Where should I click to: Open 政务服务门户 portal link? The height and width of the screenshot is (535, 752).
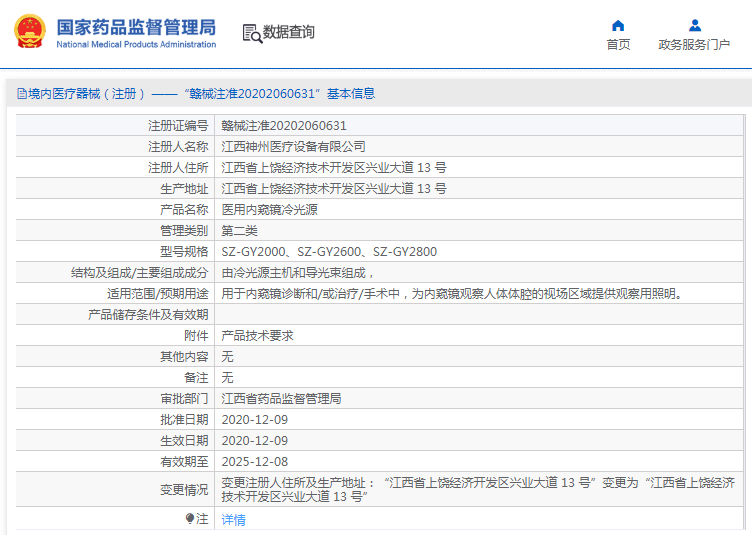point(694,45)
